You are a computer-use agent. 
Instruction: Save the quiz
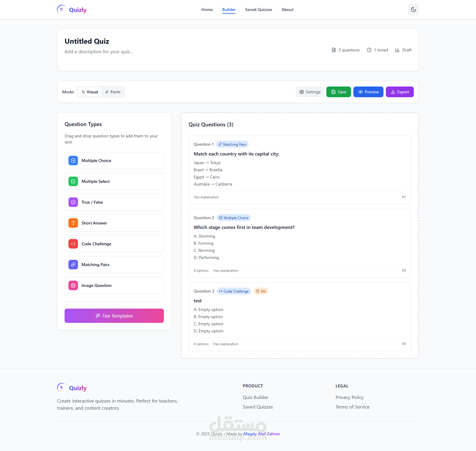click(339, 92)
